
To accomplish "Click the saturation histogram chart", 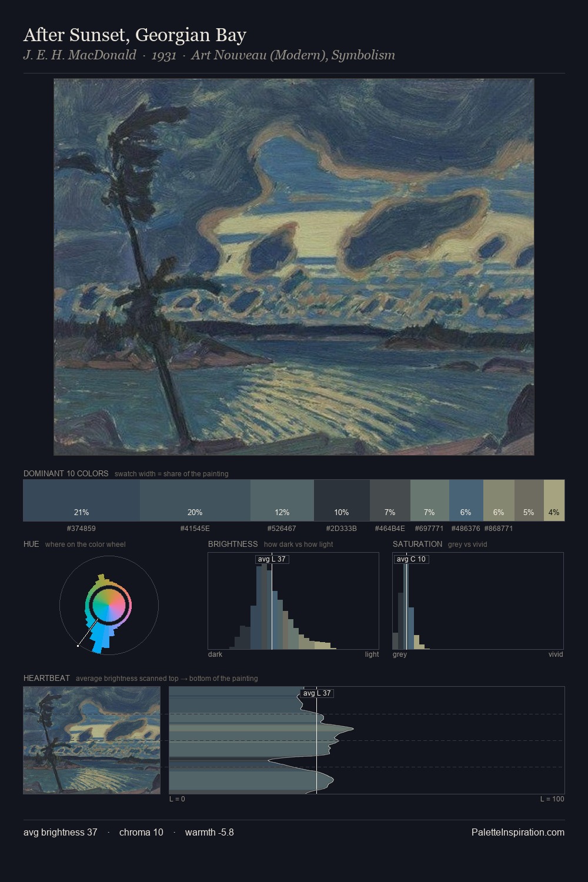I will 478,601.
